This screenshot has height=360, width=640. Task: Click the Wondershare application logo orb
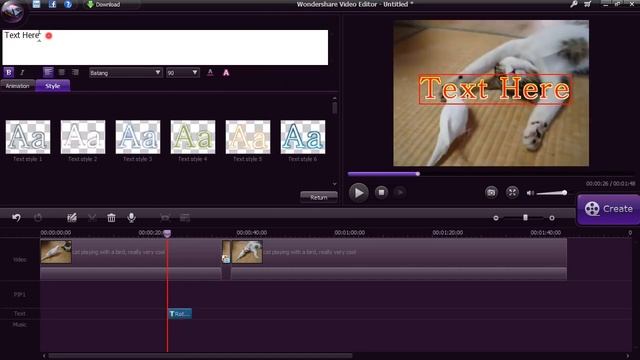tap(12, 11)
